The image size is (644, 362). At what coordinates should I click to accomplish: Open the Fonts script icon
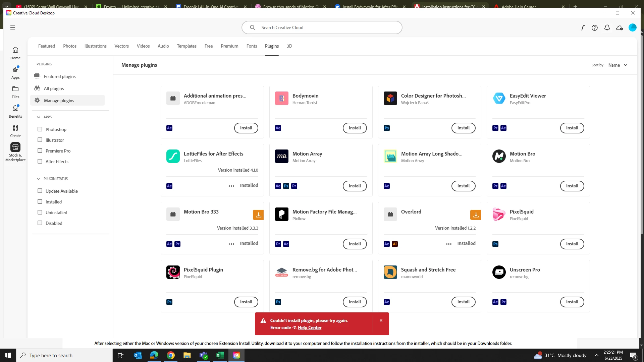pos(583,28)
